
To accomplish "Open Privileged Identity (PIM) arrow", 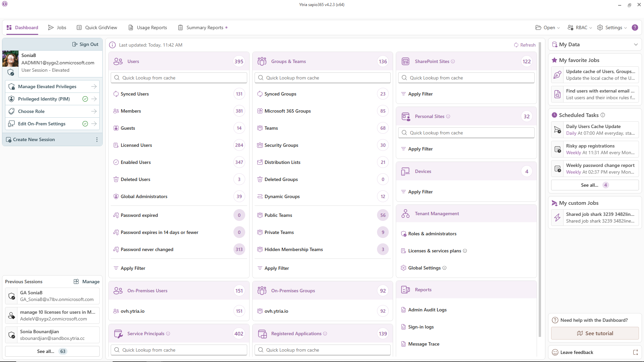I will click(x=94, y=99).
